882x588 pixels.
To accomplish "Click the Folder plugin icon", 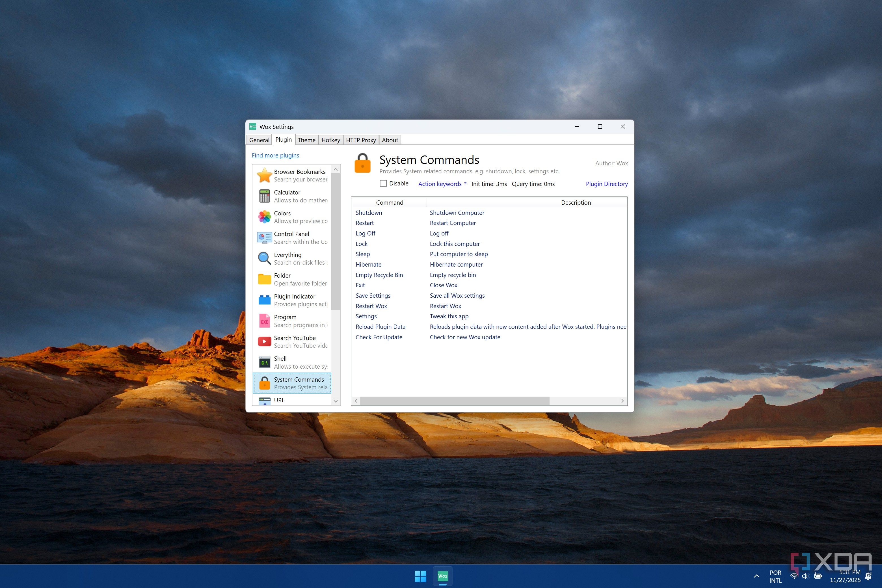I will coord(264,279).
